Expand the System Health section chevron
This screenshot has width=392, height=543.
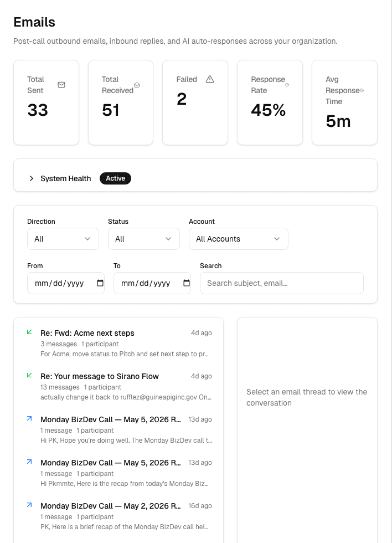coord(32,178)
